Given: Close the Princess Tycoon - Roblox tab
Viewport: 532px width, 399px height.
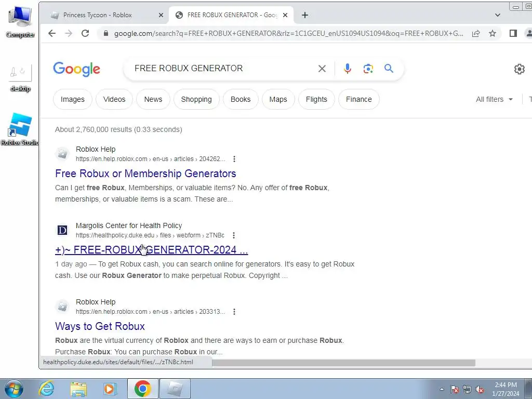Looking at the screenshot, I should 161,15.
